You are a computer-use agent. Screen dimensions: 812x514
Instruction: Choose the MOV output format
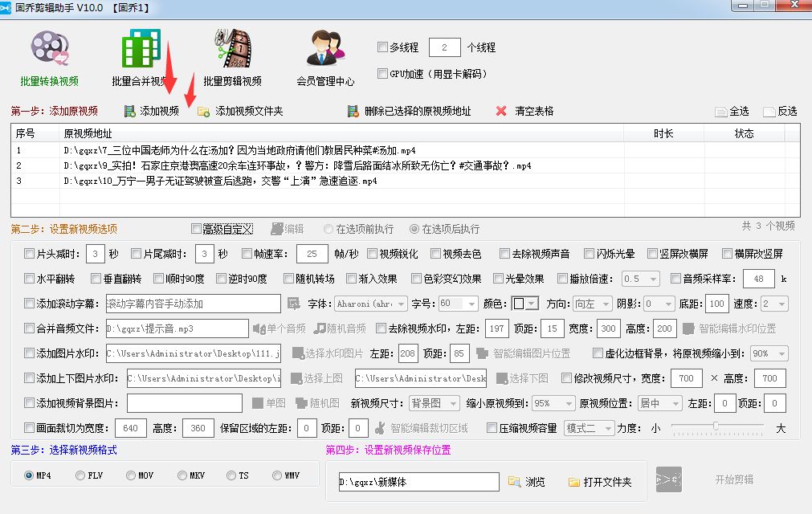coord(131,475)
